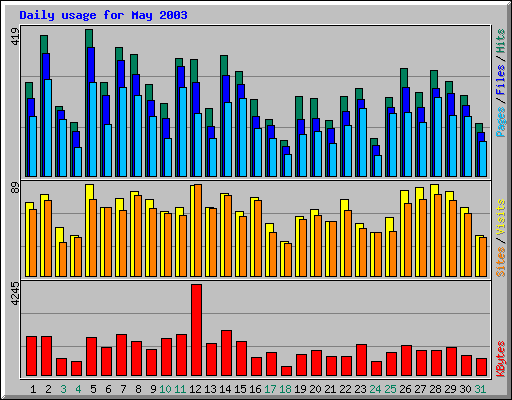Click the 419 axis value label

pyautogui.click(x=15, y=36)
